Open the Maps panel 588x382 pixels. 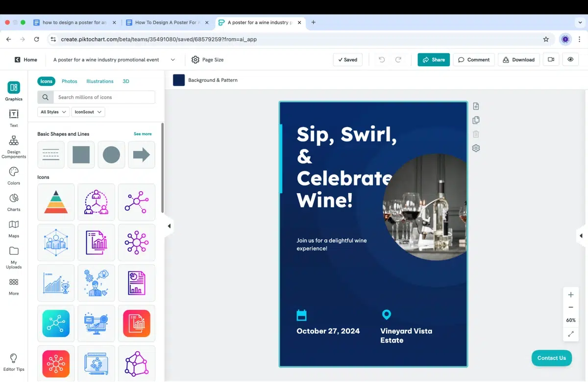click(13, 227)
